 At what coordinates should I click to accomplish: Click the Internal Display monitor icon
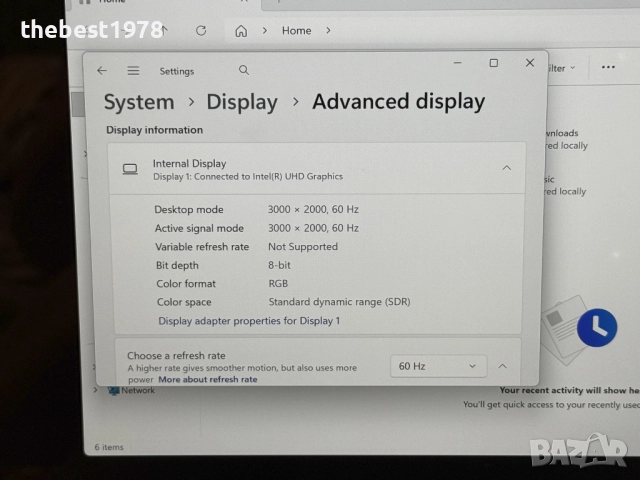pos(130,169)
